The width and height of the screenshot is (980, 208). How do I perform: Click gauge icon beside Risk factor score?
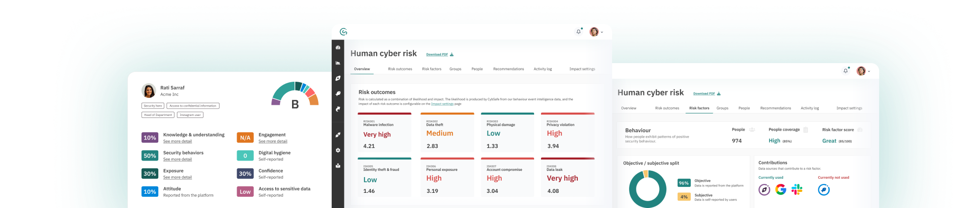[860, 130]
